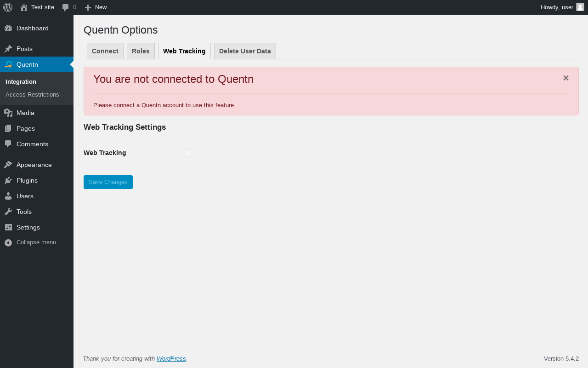The image size is (588, 368).
Task: Click the 'You are not connected to Quentn' title
Action: [x=173, y=79]
